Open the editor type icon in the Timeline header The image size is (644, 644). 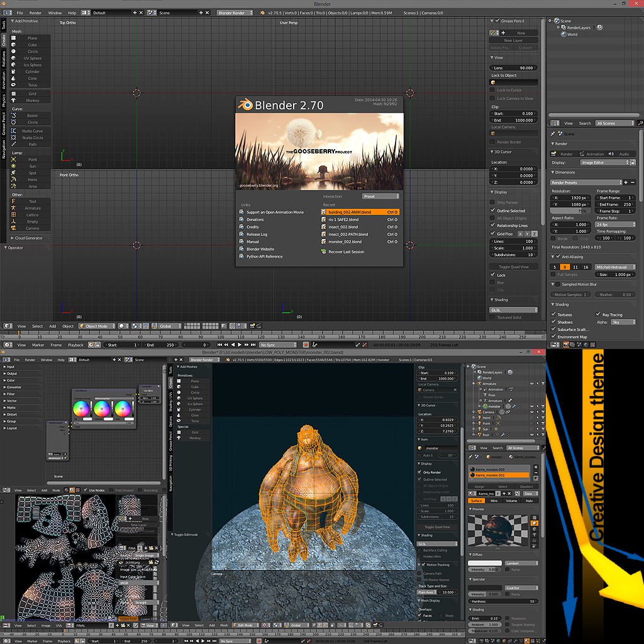pyautogui.click(x=6, y=345)
